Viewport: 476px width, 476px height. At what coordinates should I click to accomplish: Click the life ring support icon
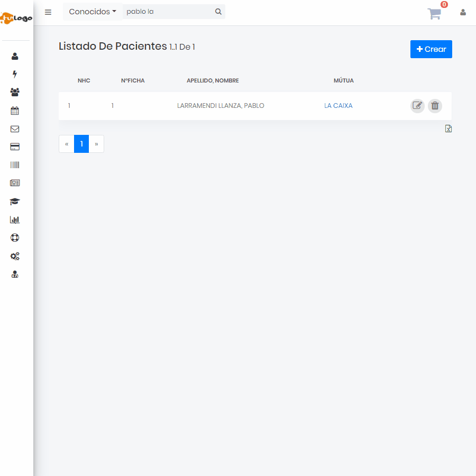15,238
